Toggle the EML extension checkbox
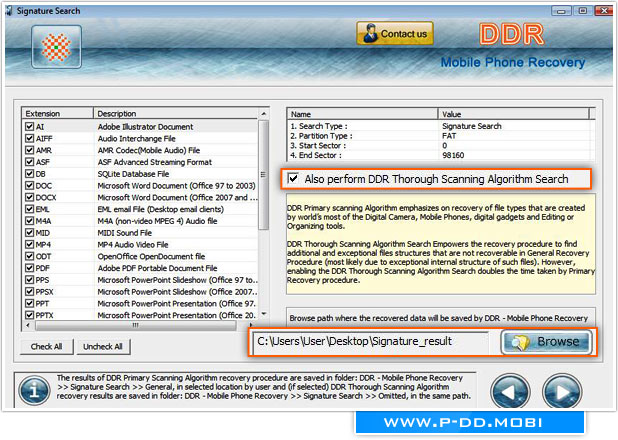The height and width of the screenshot is (440, 618). coord(29,209)
